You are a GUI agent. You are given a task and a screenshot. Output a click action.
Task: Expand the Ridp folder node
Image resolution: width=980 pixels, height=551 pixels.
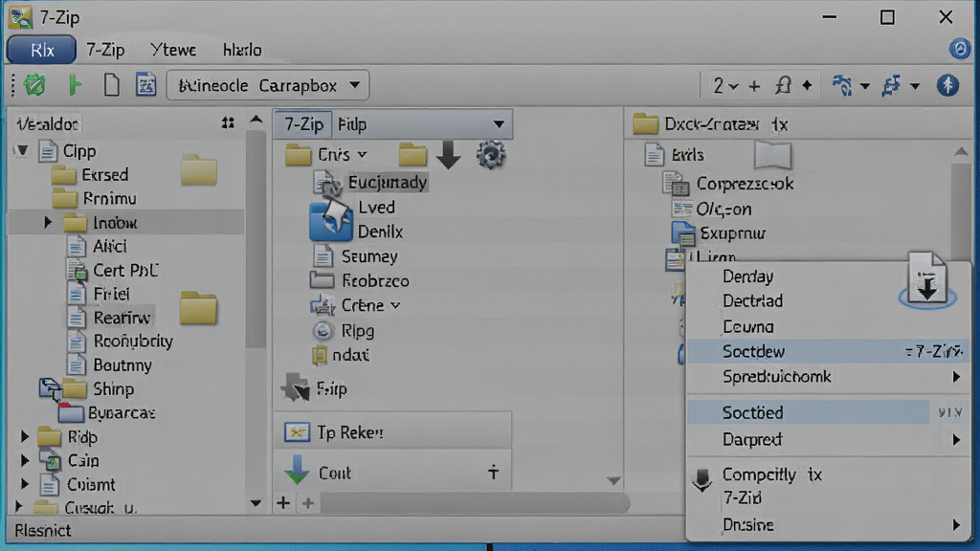coord(24,436)
